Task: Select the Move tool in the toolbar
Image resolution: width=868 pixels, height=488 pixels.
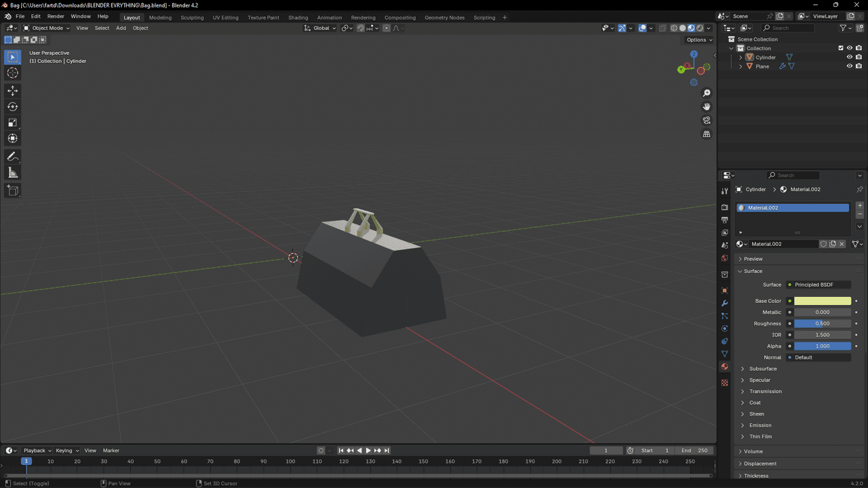Action: pos(12,91)
